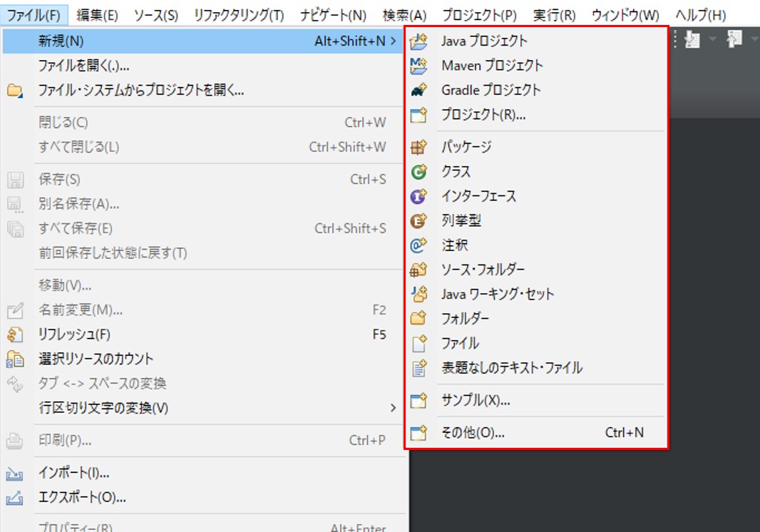Create a new Gradle プロジェクト
Viewport: 760px width, 532px height.
(x=536, y=90)
